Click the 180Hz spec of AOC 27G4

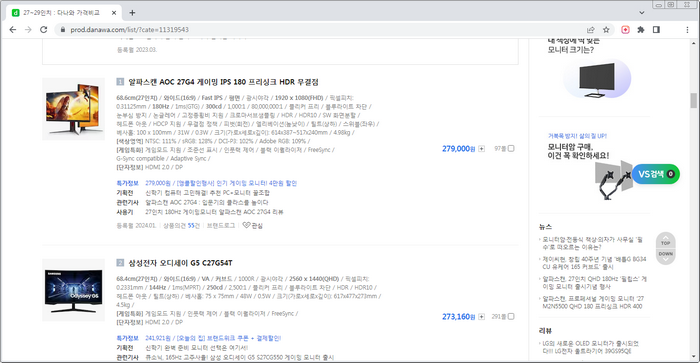coord(160,106)
